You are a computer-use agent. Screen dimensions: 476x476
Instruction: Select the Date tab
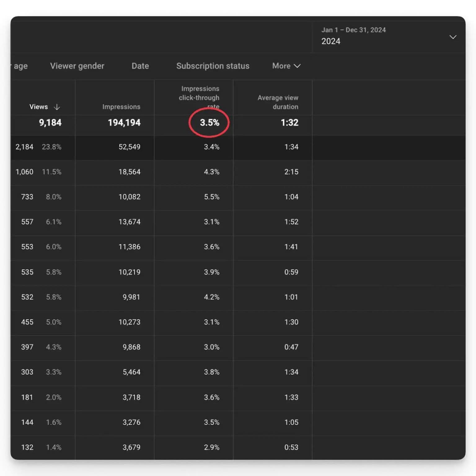140,66
